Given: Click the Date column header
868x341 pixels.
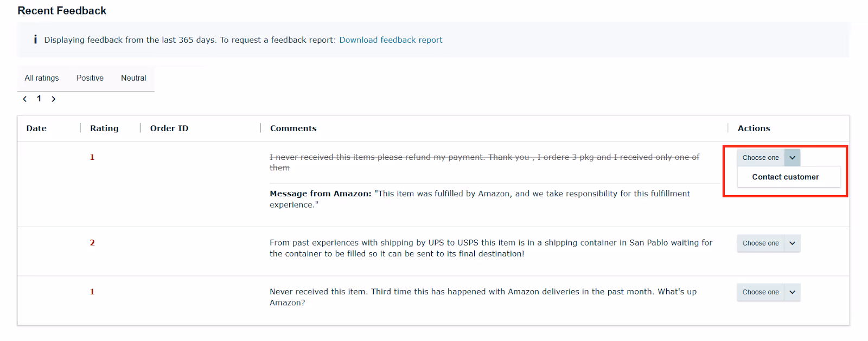Looking at the screenshot, I should (36, 128).
